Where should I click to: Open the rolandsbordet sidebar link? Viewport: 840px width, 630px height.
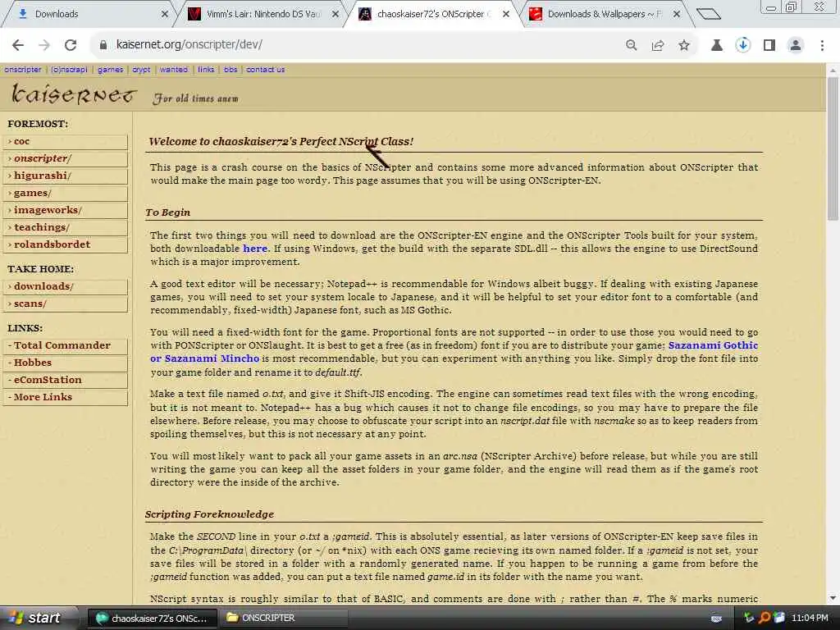(x=66, y=244)
